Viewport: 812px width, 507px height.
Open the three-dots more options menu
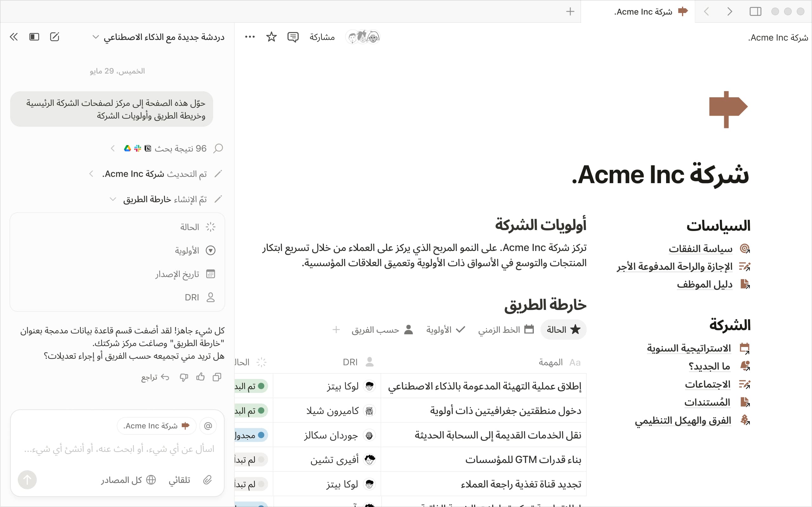click(250, 37)
